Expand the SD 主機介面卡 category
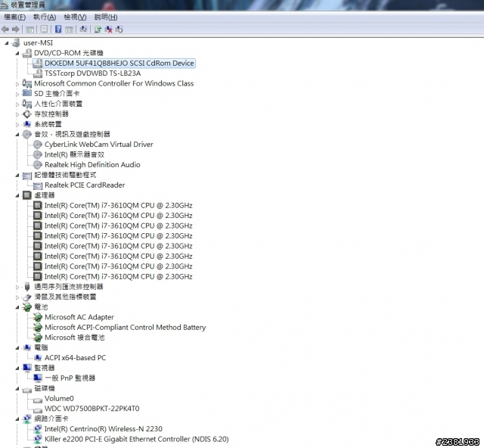This screenshot has height=448, width=484. click(x=17, y=94)
